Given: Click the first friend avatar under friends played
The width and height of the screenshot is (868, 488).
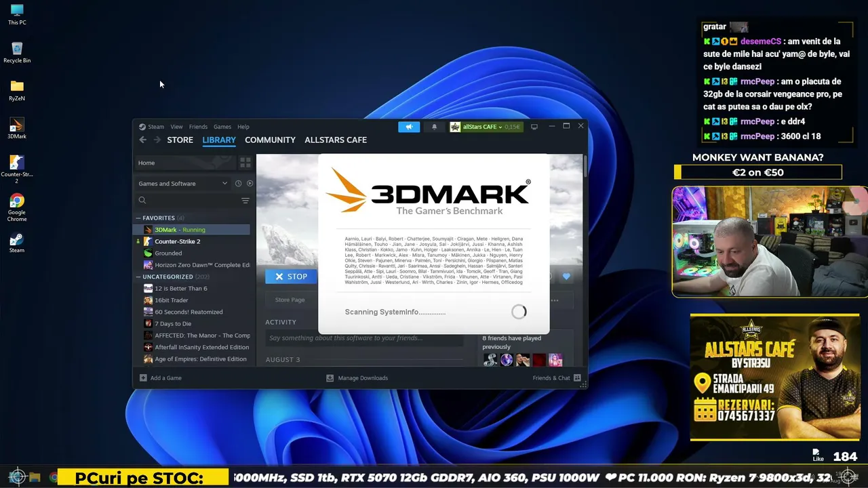Looking at the screenshot, I should pos(490,360).
